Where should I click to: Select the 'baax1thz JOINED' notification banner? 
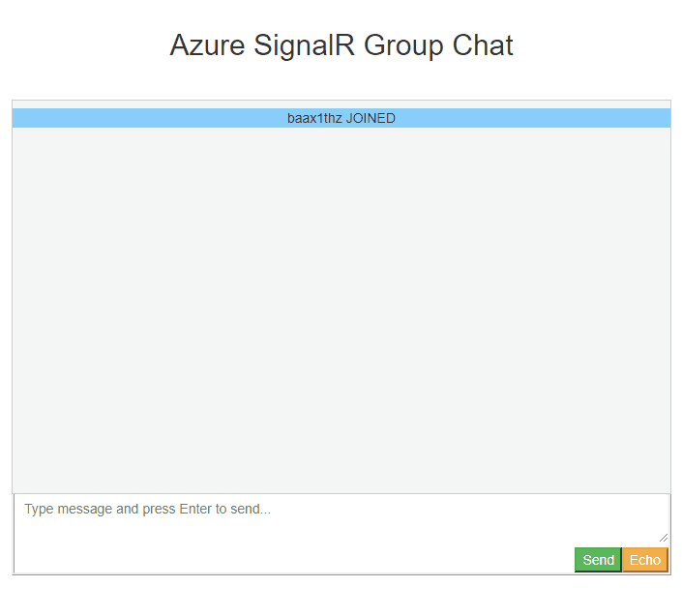click(x=341, y=118)
